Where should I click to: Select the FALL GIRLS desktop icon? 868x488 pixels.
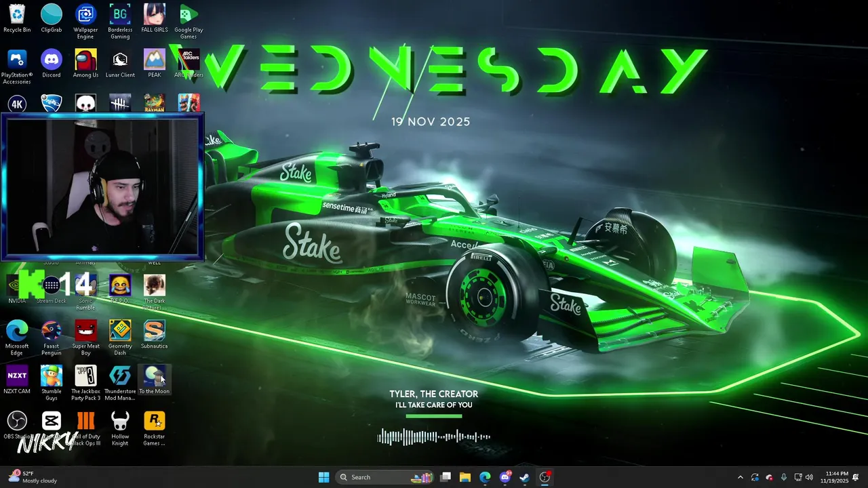(x=155, y=18)
